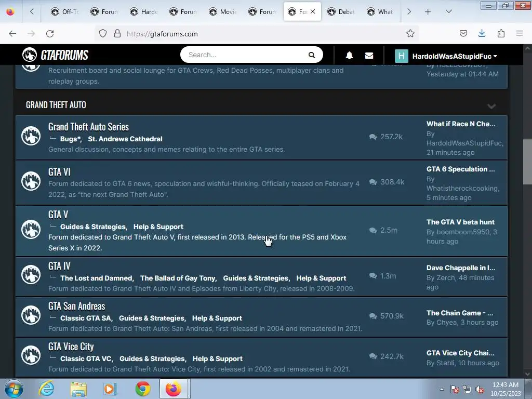Click the padlock site info icon
Viewport: 532px width, 399px height.
tap(117, 34)
